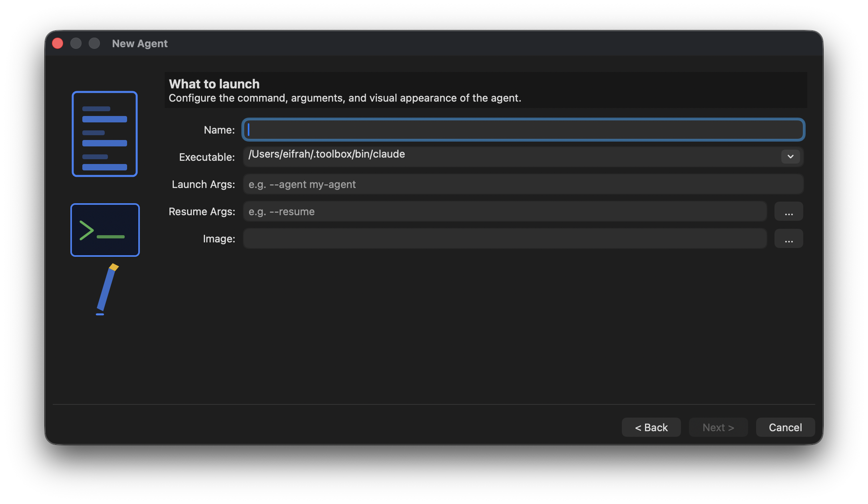The width and height of the screenshot is (868, 504).
Task: Focus the Launch Args field
Action: coord(524,184)
